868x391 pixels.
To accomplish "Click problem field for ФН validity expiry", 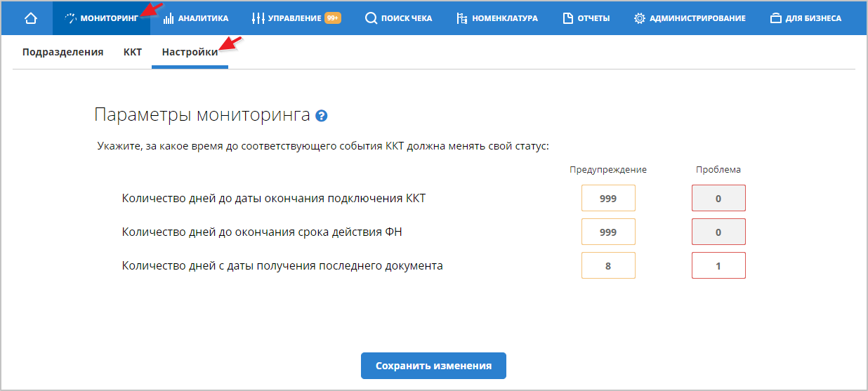I will coord(718,232).
